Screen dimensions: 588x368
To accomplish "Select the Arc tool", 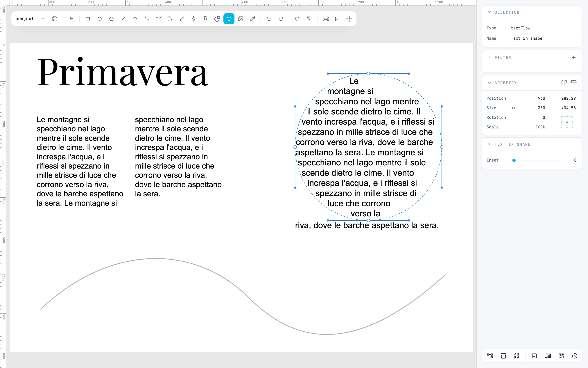I will (135, 19).
